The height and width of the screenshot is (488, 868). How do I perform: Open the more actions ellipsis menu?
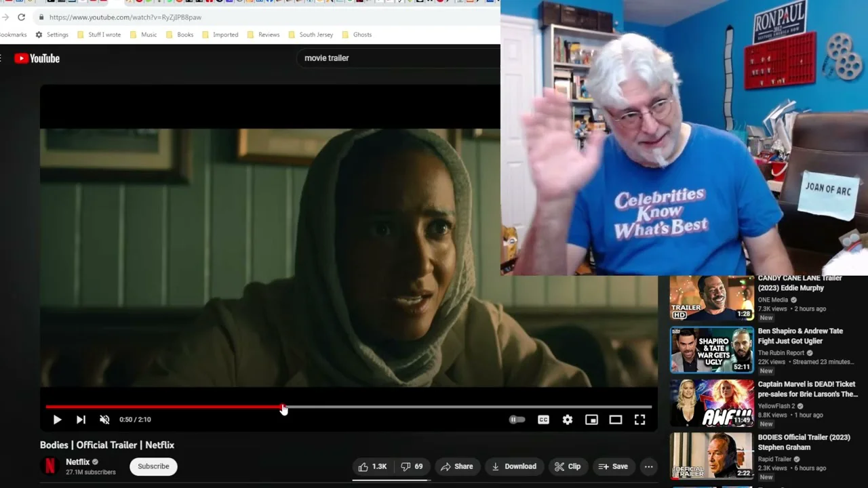coord(648,466)
